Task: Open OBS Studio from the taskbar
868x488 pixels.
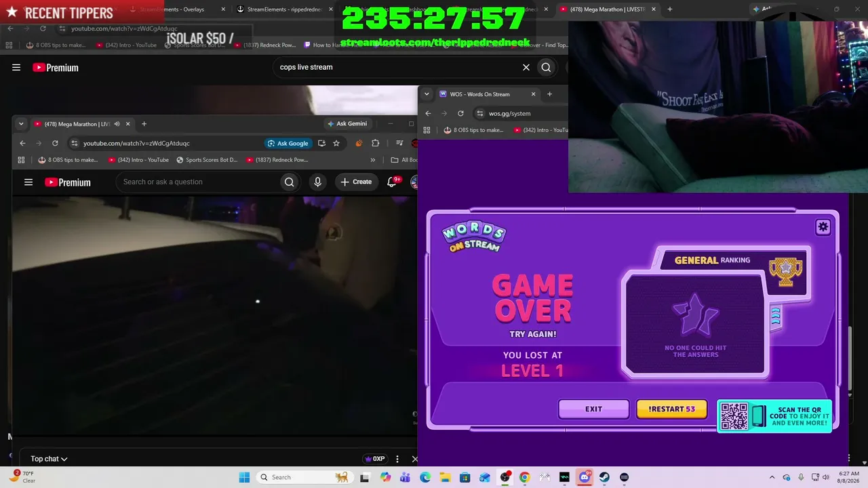Action: coord(505,477)
